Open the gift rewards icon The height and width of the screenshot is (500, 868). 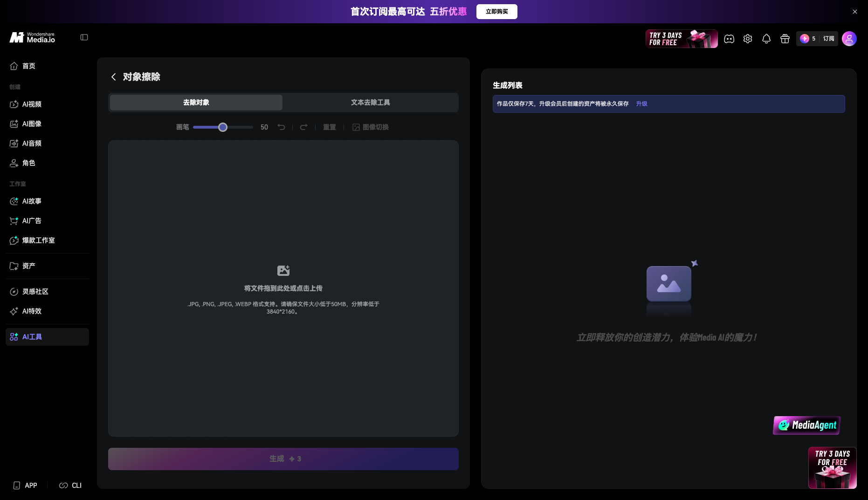point(785,39)
